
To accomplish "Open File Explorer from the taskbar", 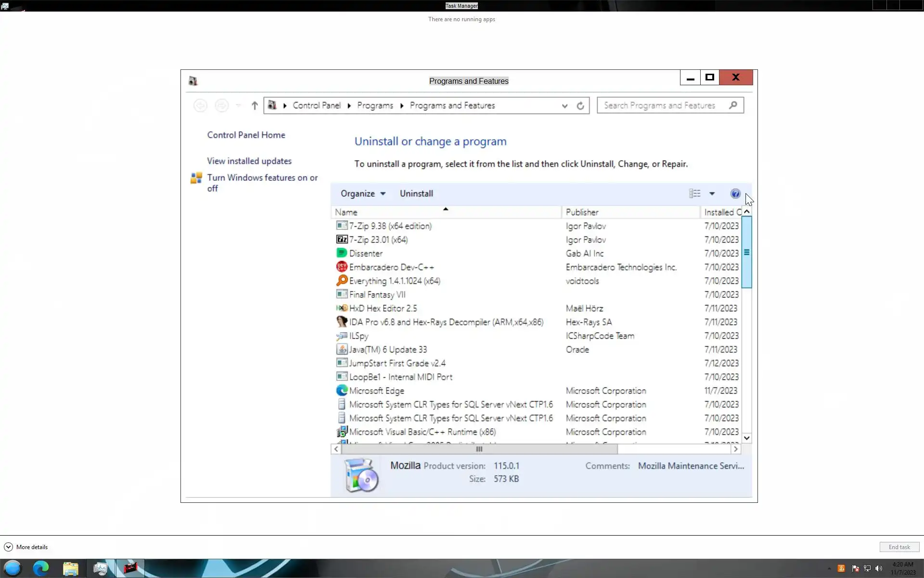I will 71,568.
